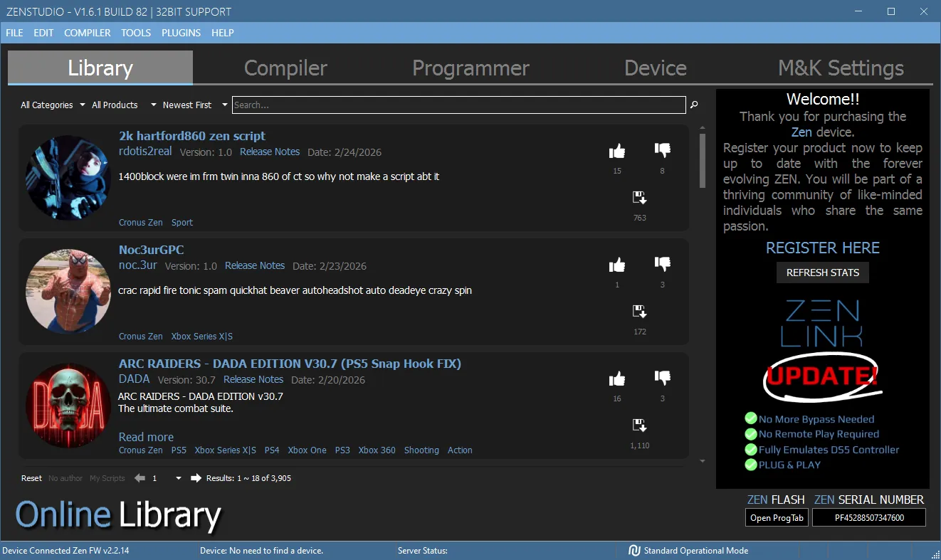Open the All Categories dropdown

53,105
